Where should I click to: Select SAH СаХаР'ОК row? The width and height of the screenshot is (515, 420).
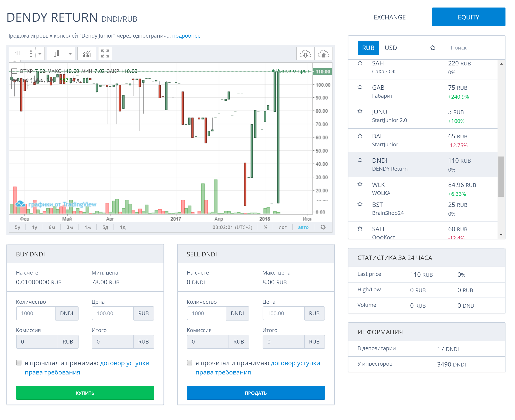tap(423, 70)
